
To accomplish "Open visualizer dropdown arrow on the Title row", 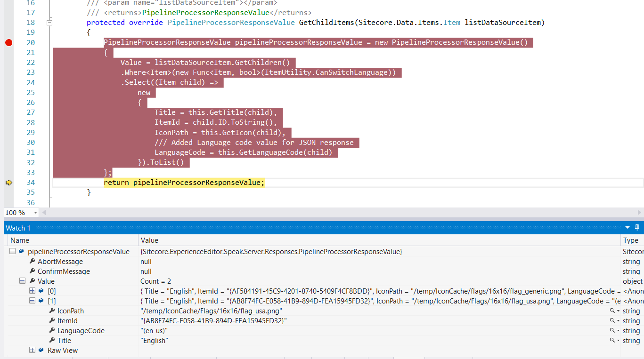I will point(618,341).
